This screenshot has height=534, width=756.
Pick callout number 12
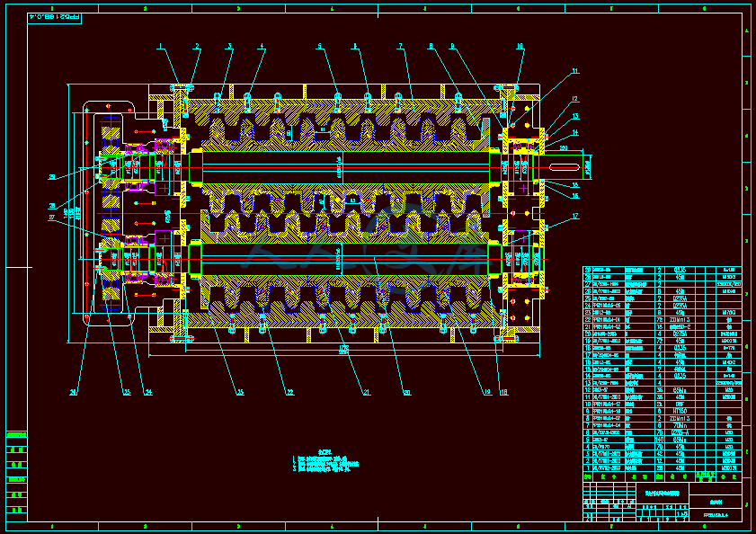(x=574, y=99)
